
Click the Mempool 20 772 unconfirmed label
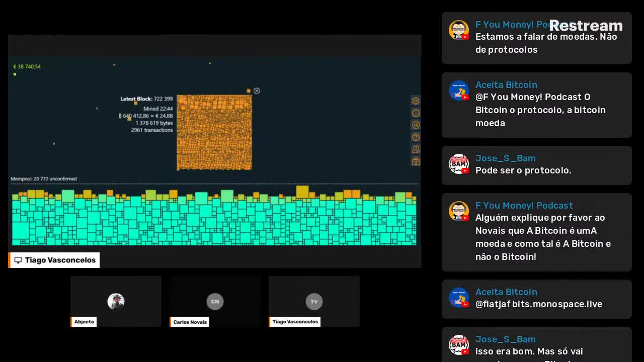44,178
